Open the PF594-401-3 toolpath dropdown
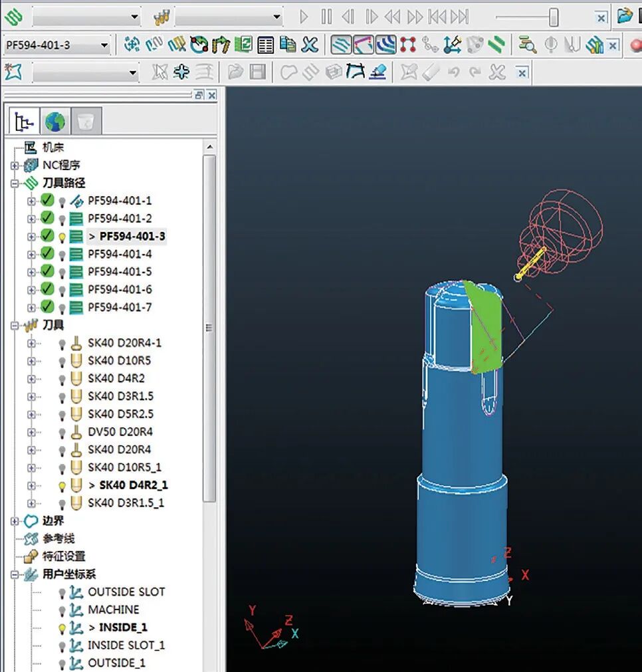The height and width of the screenshot is (672, 642). tap(104, 45)
